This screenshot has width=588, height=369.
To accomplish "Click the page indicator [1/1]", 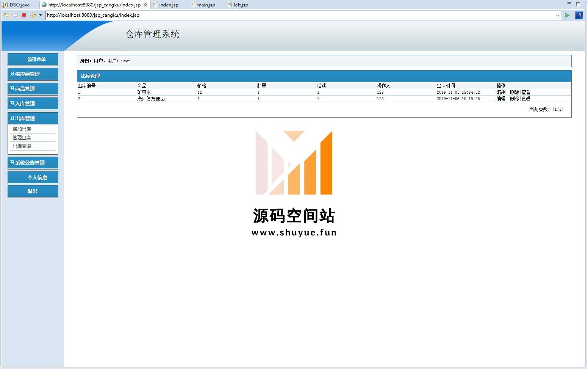I will [558, 109].
